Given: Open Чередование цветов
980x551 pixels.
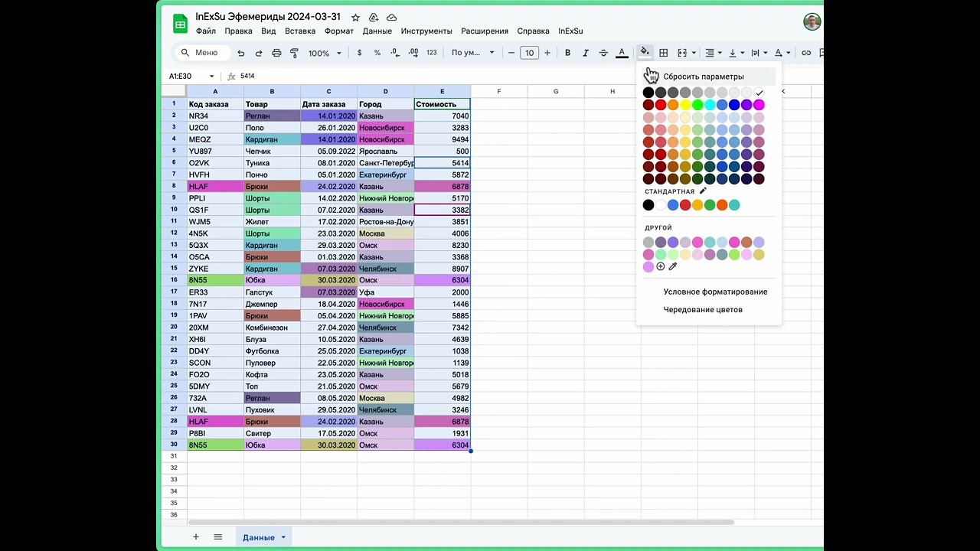Looking at the screenshot, I should (x=703, y=310).
